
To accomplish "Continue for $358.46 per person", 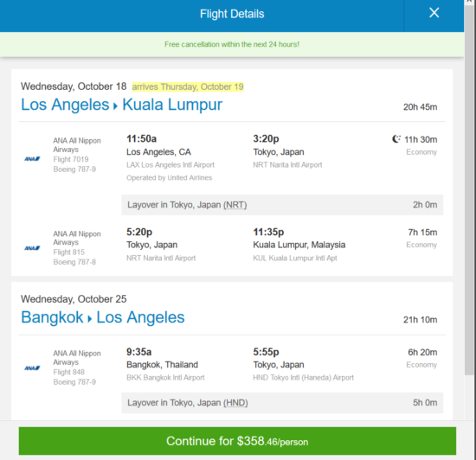I will [237, 441].
